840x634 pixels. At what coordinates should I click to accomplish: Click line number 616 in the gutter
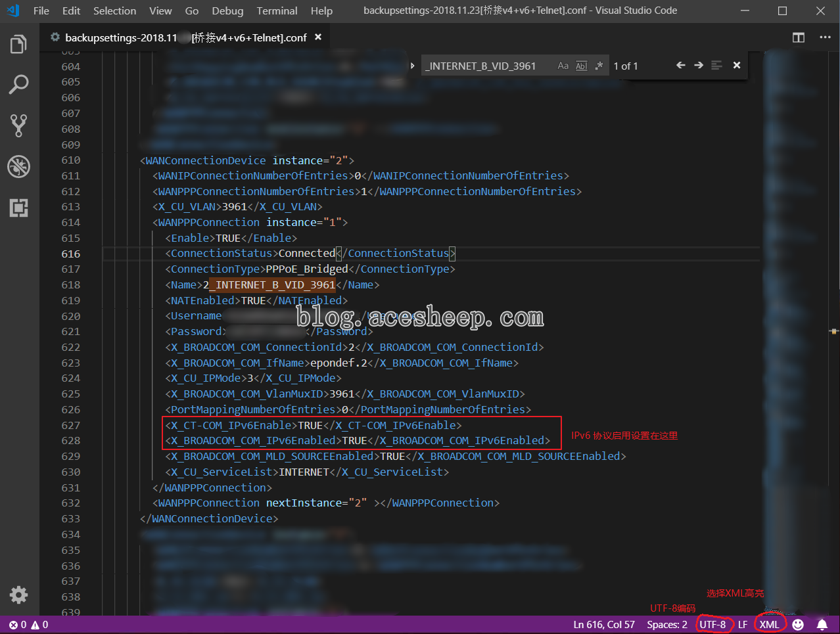click(71, 254)
